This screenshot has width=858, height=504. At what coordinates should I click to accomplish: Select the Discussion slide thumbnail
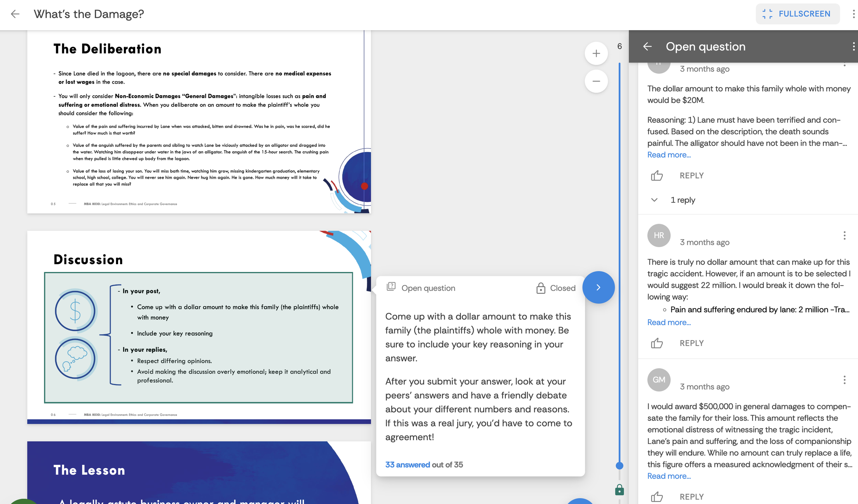pos(199,327)
